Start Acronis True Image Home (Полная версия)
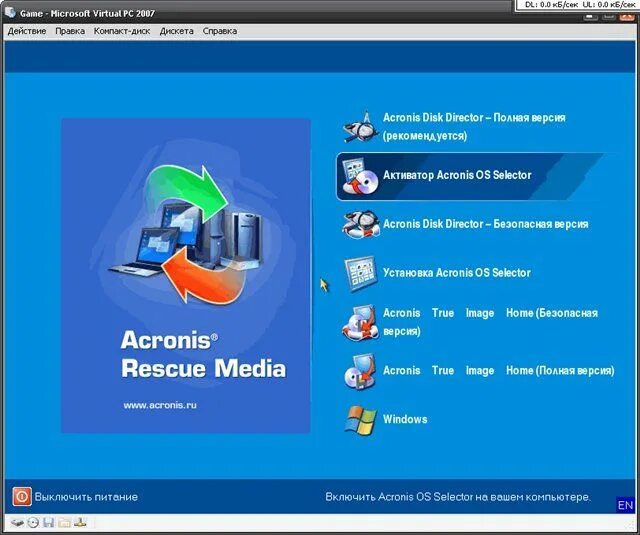The width and height of the screenshot is (640, 535). click(x=498, y=371)
